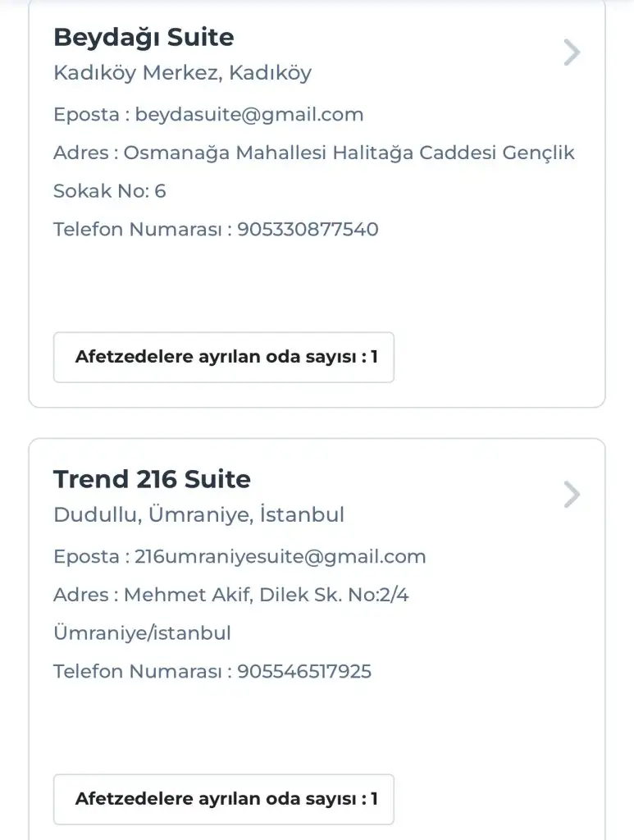Click the Ümraniye/istanbul address line

(142, 633)
